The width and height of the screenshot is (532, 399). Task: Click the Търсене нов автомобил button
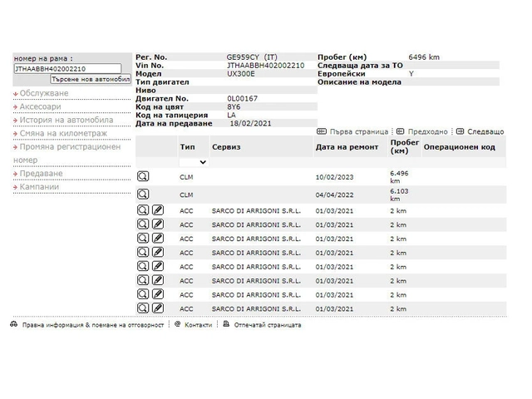91,79
